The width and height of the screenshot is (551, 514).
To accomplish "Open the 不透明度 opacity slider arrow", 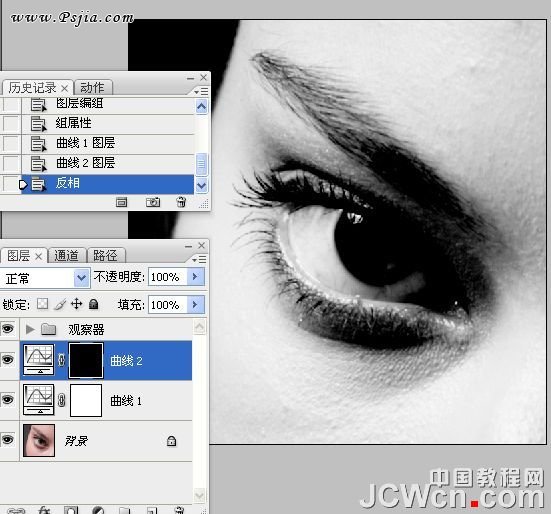I will [x=195, y=277].
